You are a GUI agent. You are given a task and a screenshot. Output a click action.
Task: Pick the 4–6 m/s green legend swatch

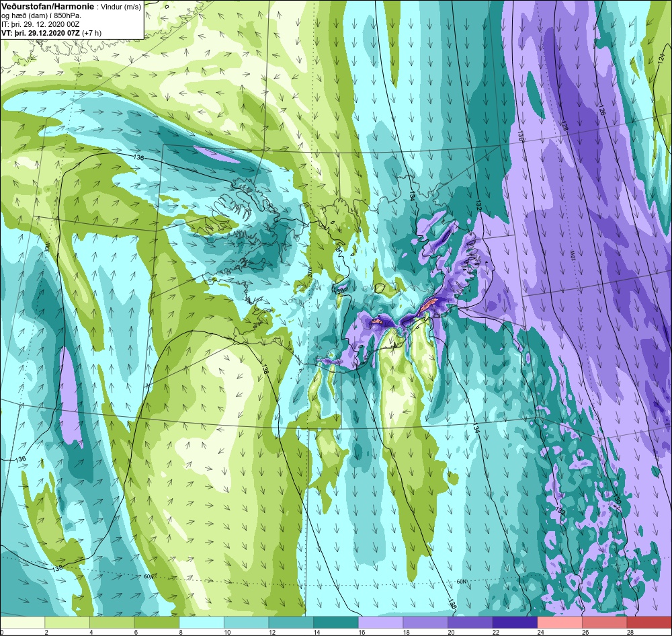click(x=112, y=623)
